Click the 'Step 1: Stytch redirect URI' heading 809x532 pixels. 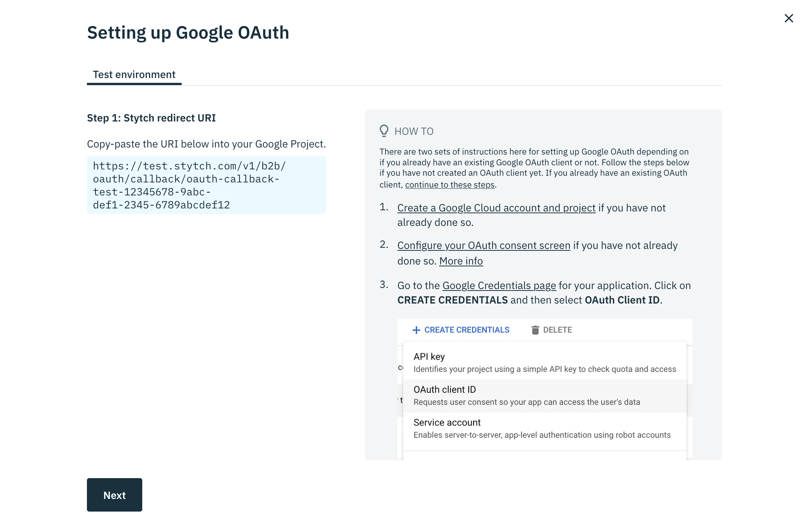(x=151, y=118)
